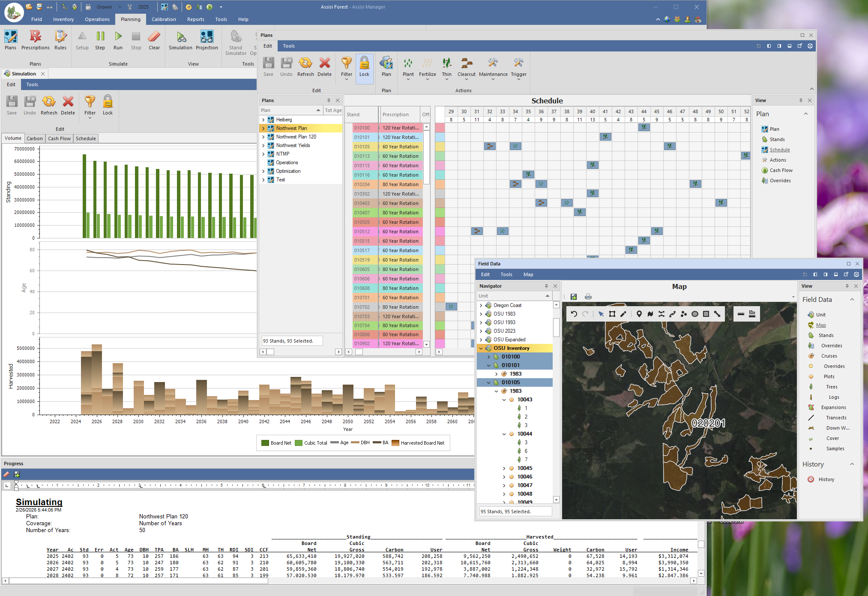
Task: Collapse the OSU Inventory tree node
Action: (x=481, y=348)
